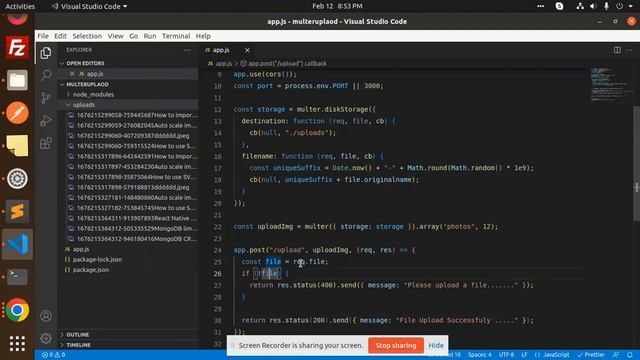640x360 pixels.
Task: Open Visual Studio Code app menu dropdown
Action: click(x=89, y=6)
